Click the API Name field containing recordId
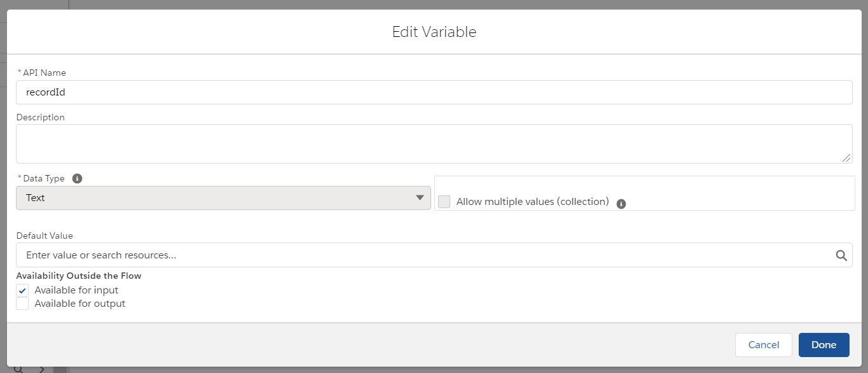 pyautogui.click(x=434, y=92)
